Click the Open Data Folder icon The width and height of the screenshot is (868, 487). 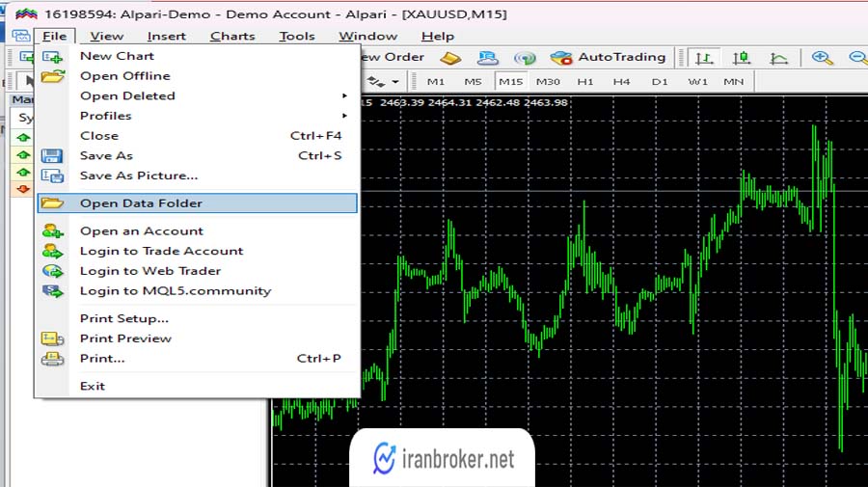point(52,203)
